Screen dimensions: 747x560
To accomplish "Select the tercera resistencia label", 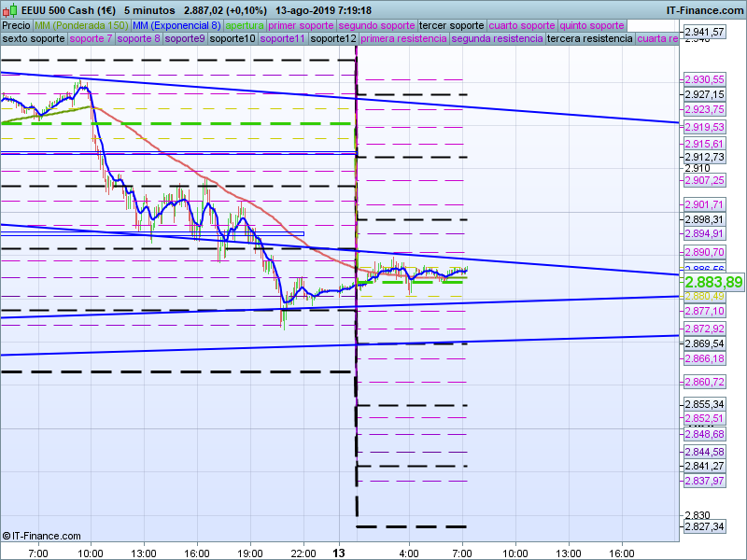I will [x=589, y=39].
